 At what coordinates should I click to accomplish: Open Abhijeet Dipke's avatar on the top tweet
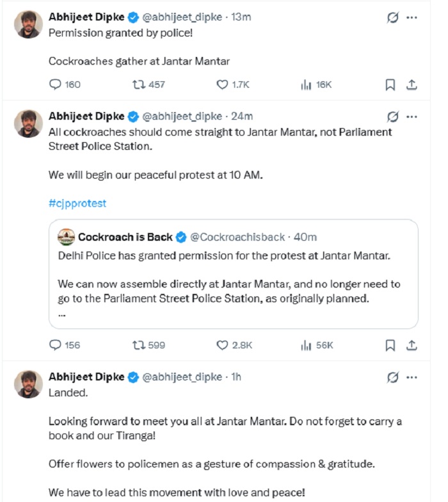click(x=28, y=24)
